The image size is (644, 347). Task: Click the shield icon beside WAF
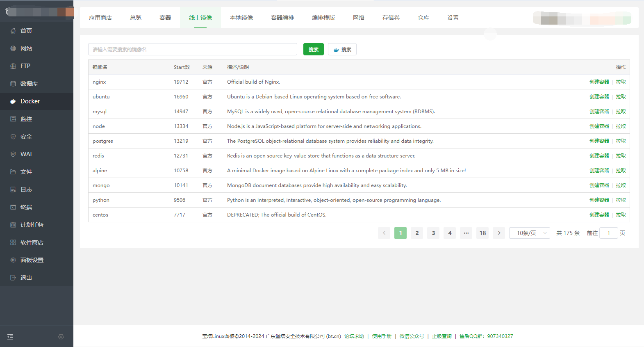click(13, 154)
